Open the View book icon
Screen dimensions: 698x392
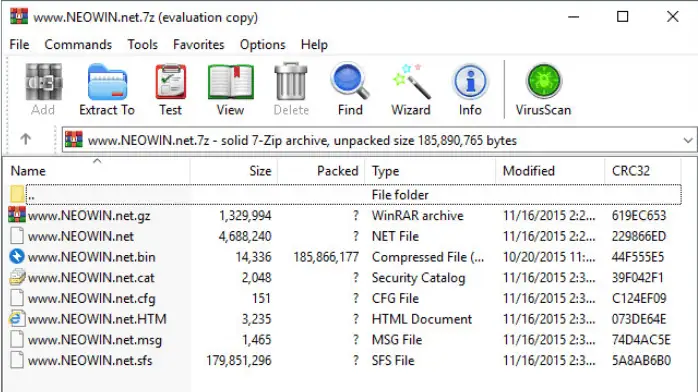[x=230, y=82]
